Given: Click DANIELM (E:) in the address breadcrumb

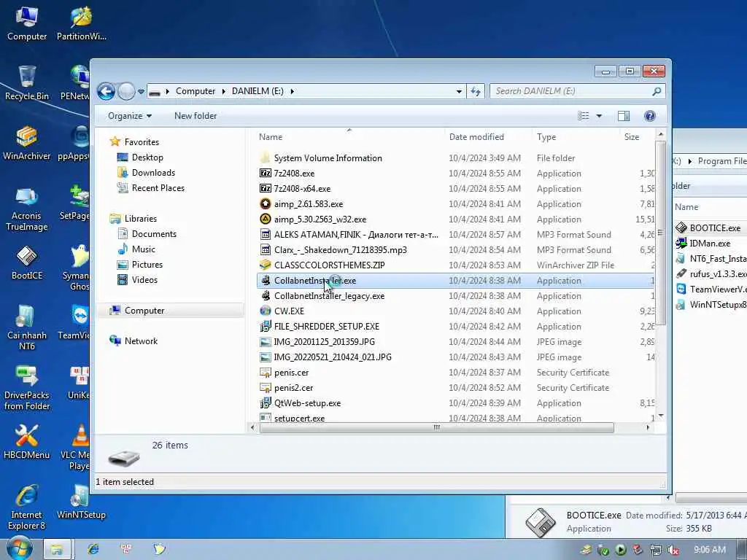Looking at the screenshot, I should tap(258, 91).
